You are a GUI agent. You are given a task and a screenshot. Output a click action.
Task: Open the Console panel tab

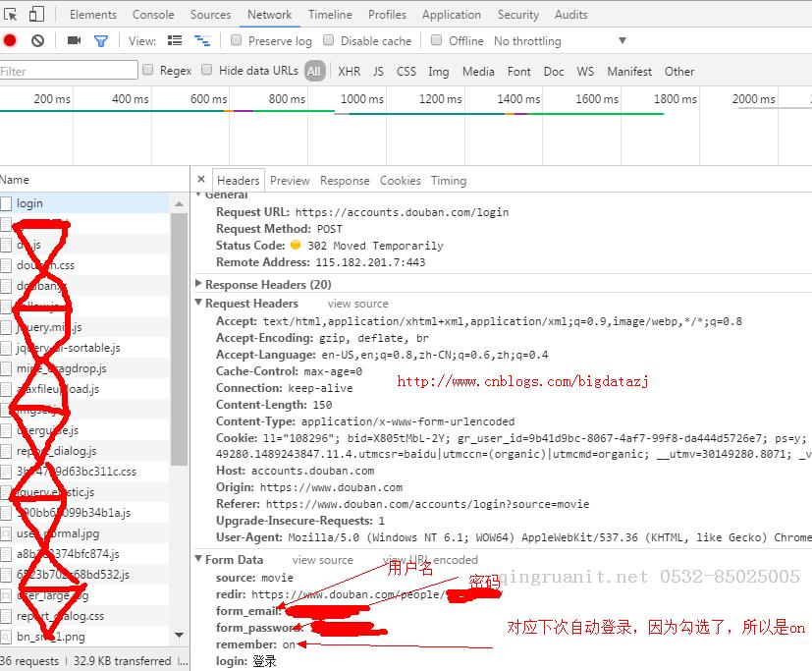153,15
